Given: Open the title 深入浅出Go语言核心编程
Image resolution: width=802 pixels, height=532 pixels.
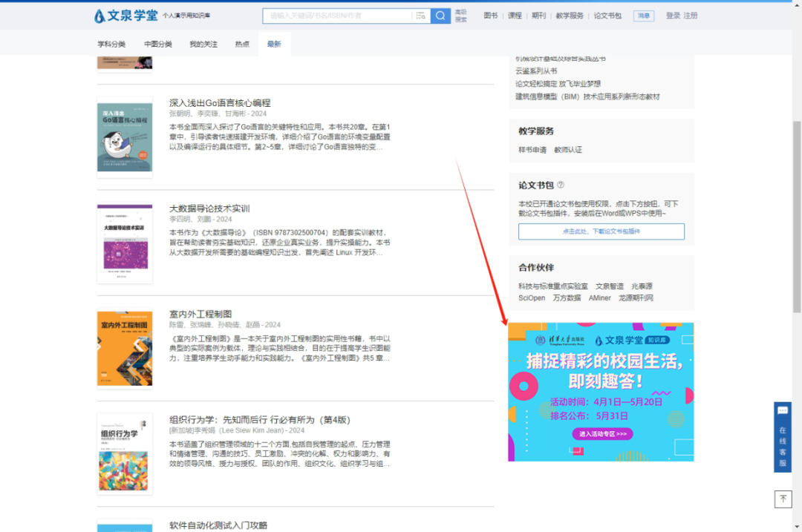Looking at the screenshot, I should 220,102.
